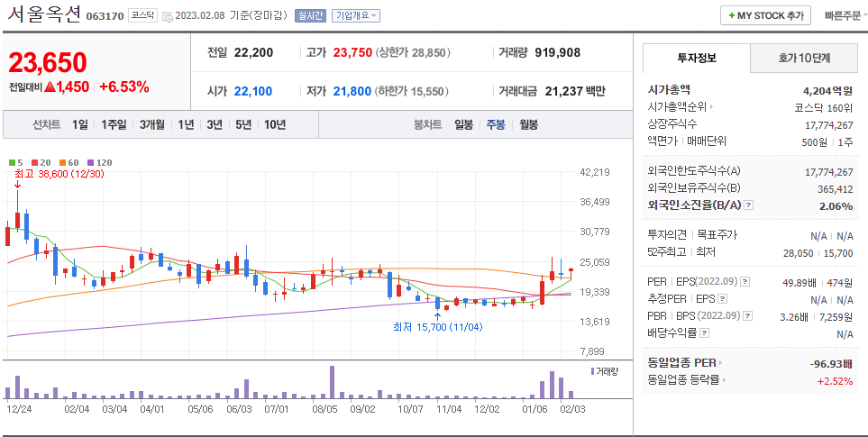
Task: Open the 기업개요 dropdown
Action: (355, 15)
